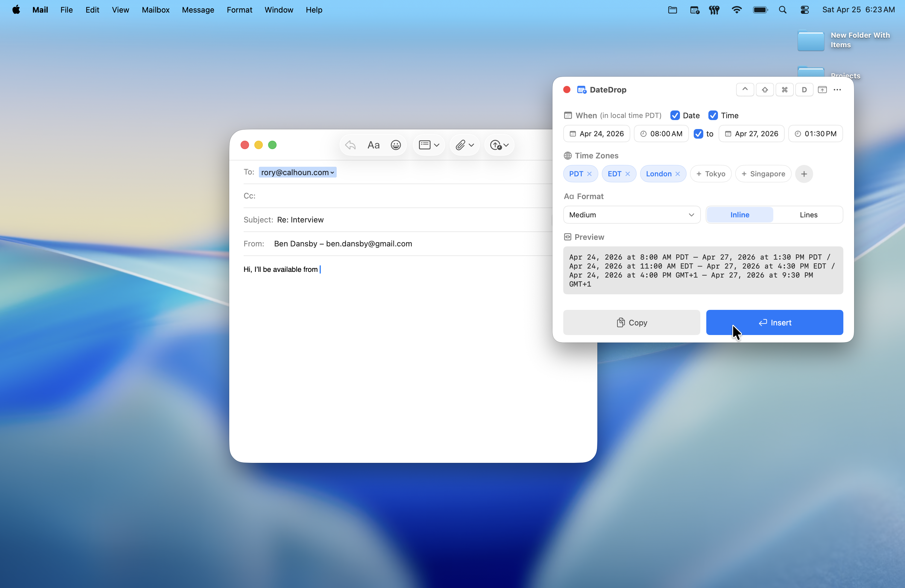Switch preview format to Lines

[x=808, y=214]
